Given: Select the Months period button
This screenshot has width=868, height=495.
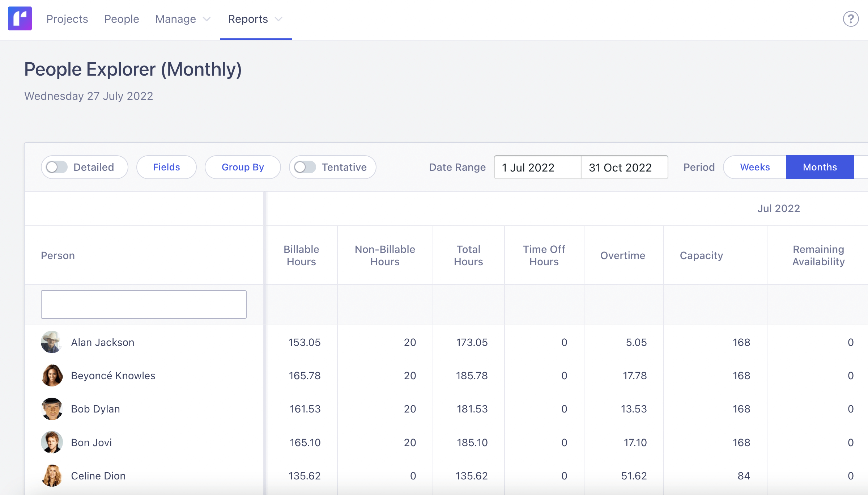Looking at the screenshot, I should (820, 167).
